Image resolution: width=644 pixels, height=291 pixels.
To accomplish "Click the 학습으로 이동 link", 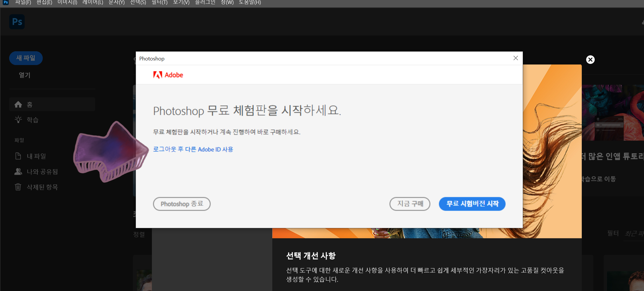I will point(599,179).
